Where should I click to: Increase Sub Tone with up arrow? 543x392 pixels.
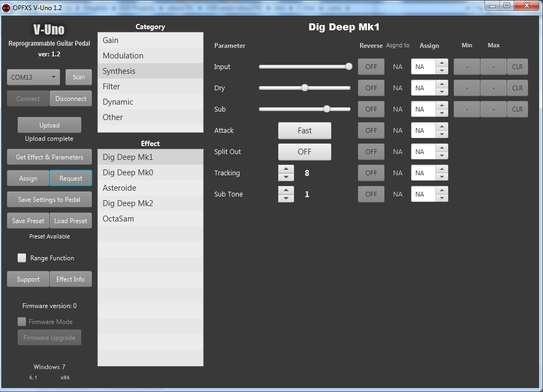[286, 190]
